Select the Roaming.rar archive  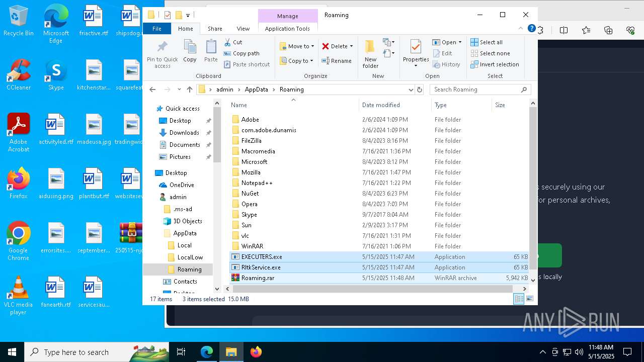pyautogui.click(x=380, y=278)
